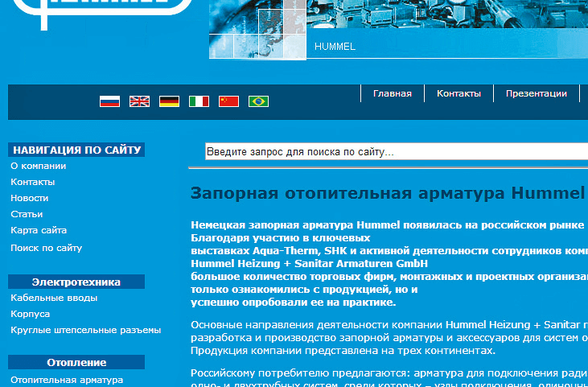Open the Главная top menu item
Screen dimensions: 588x387
pyautogui.click(x=393, y=93)
